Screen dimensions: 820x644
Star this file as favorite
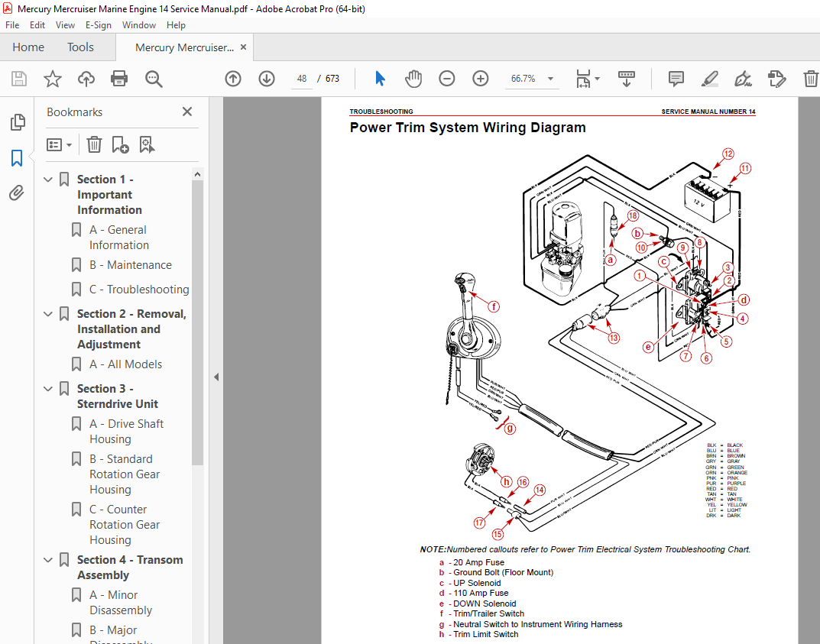52,79
